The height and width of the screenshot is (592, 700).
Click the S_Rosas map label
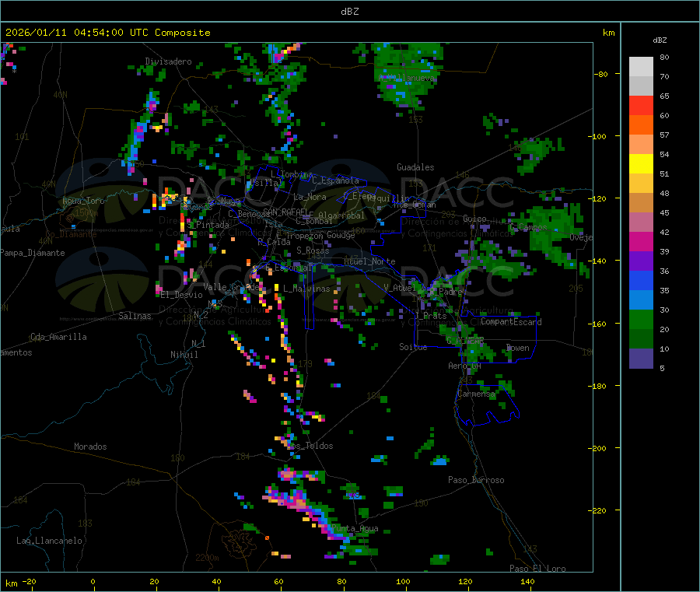(313, 250)
